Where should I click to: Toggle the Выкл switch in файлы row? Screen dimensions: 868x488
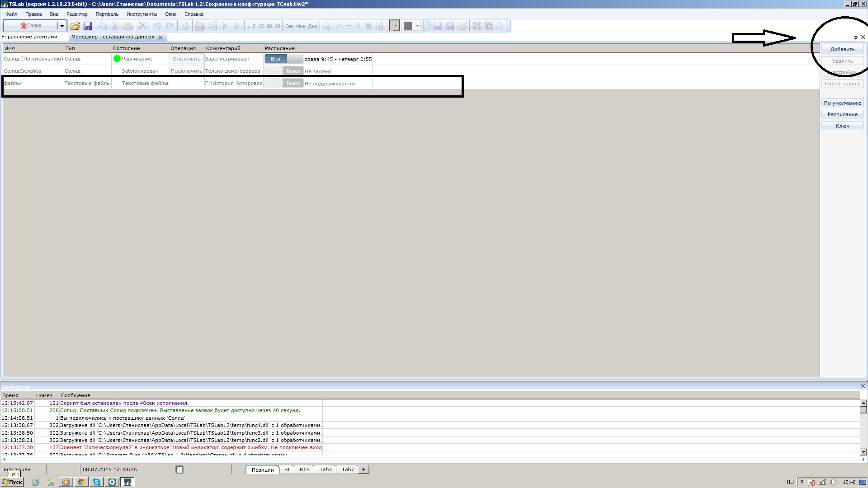[x=283, y=83]
